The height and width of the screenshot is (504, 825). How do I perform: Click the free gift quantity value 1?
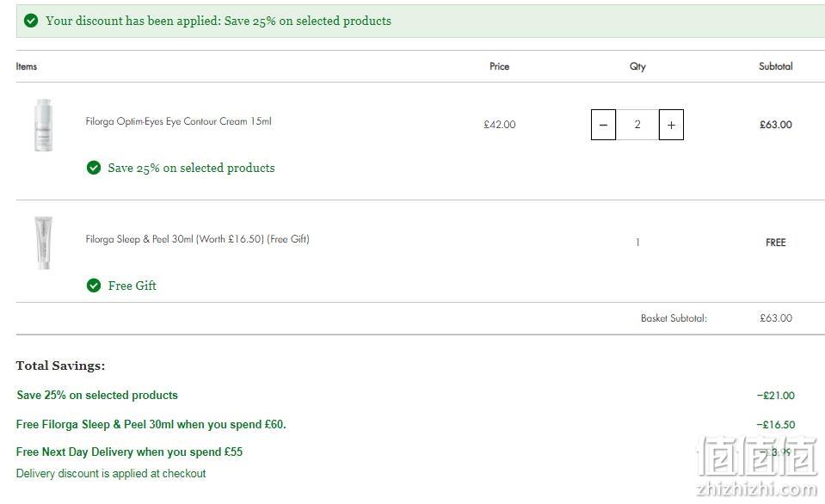pos(637,243)
